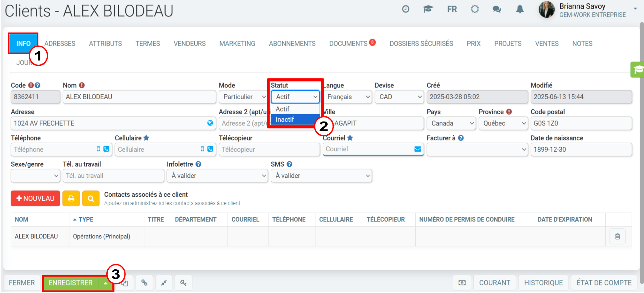Open the chat messages icon
Viewport: 644px width, 293px height.
click(497, 9)
